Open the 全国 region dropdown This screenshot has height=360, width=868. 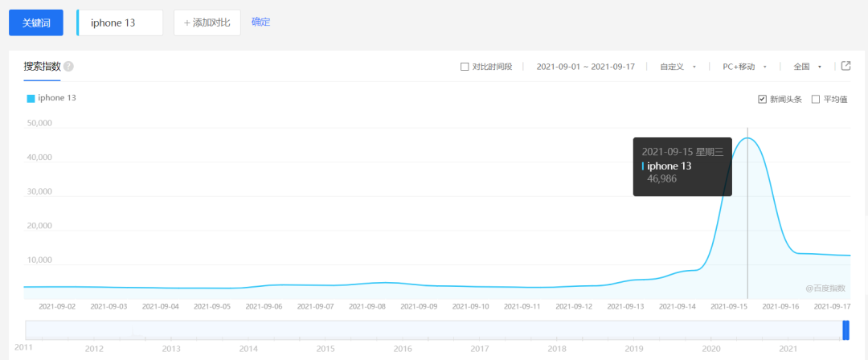pos(807,67)
